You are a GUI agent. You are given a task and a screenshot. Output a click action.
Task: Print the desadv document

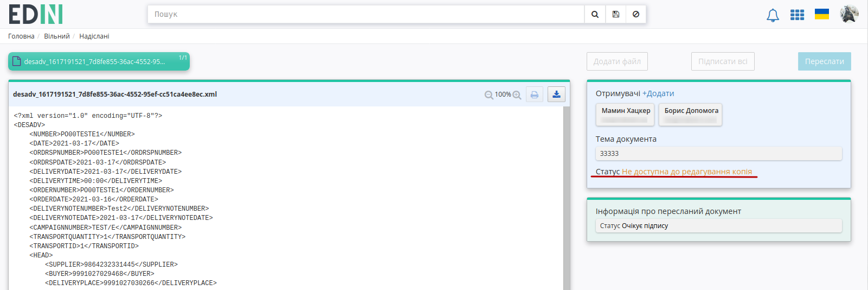point(535,94)
